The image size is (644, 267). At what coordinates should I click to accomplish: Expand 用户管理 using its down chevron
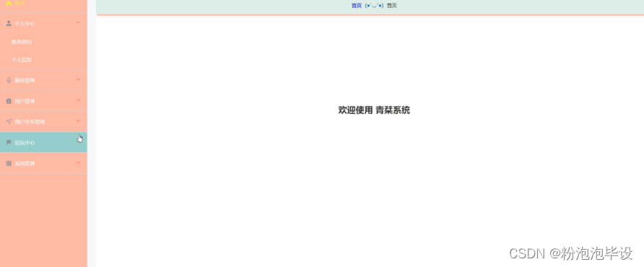(x=79, y=100)
